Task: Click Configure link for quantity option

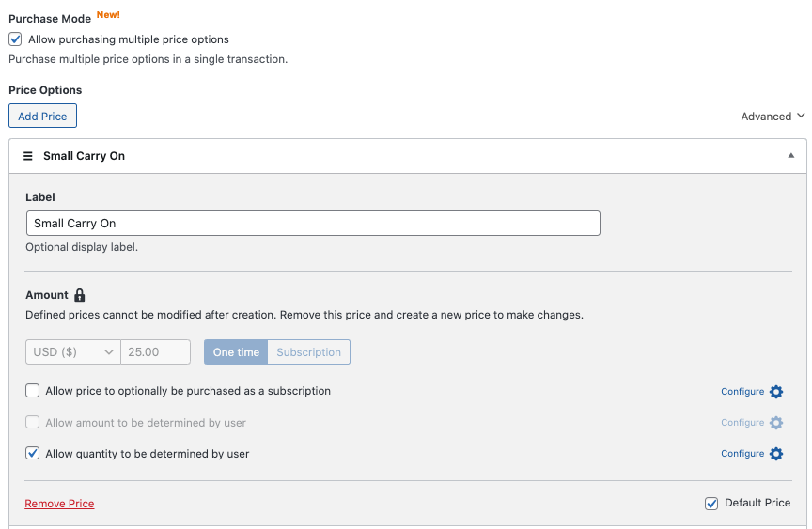Action: point(742,454)
